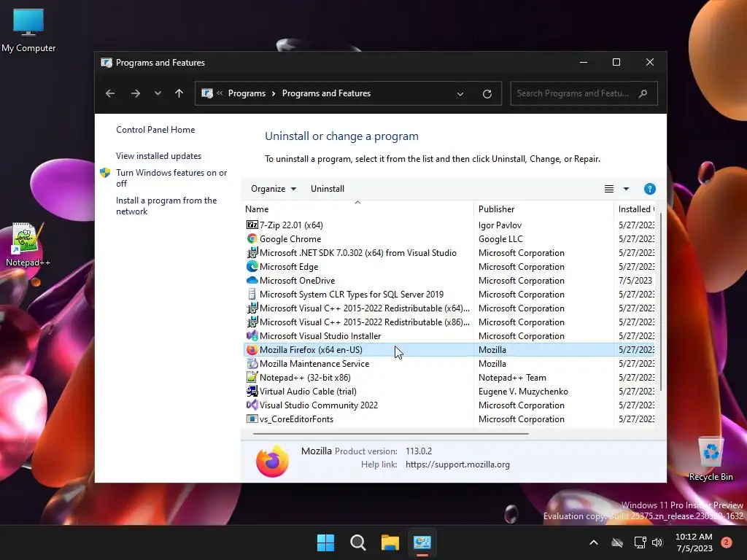747x560 pixels.
Task: Click the Programs and Features title bar icon
Action: point(107,63)
